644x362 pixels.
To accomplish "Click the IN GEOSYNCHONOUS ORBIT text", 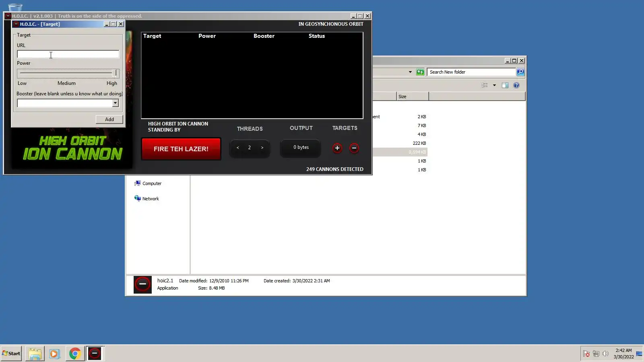I will pos(331,24).
